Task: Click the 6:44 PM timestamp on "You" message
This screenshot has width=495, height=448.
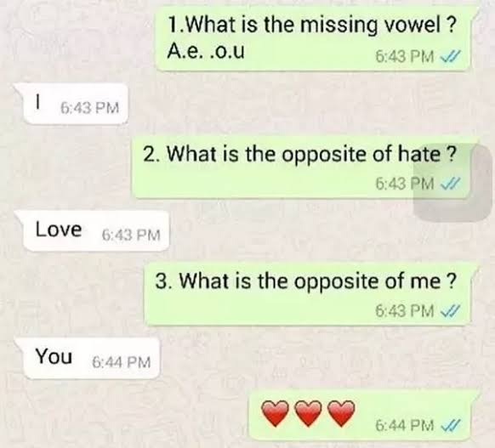Action: (x=122, y=362)
